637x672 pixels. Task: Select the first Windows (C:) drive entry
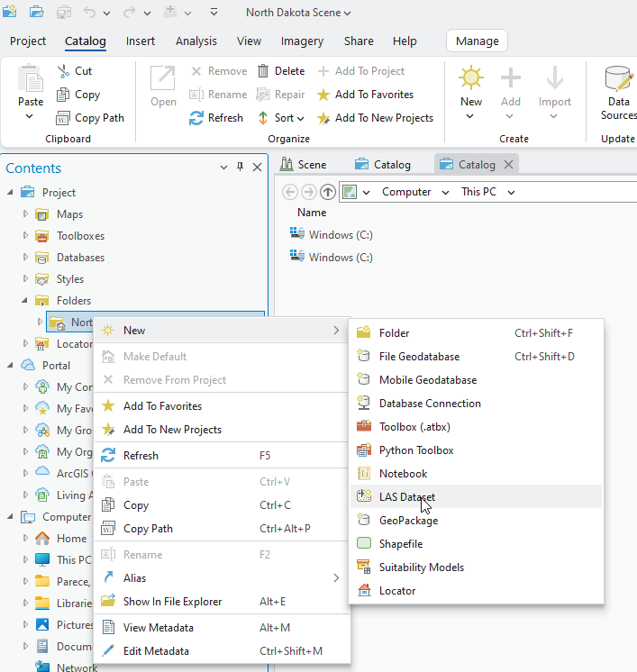point(332,235)
